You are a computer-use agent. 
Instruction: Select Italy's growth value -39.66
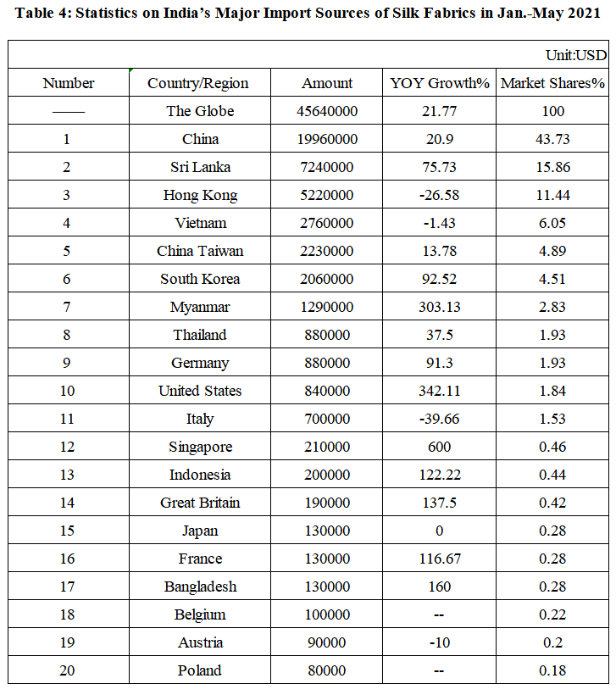[440, 419]
